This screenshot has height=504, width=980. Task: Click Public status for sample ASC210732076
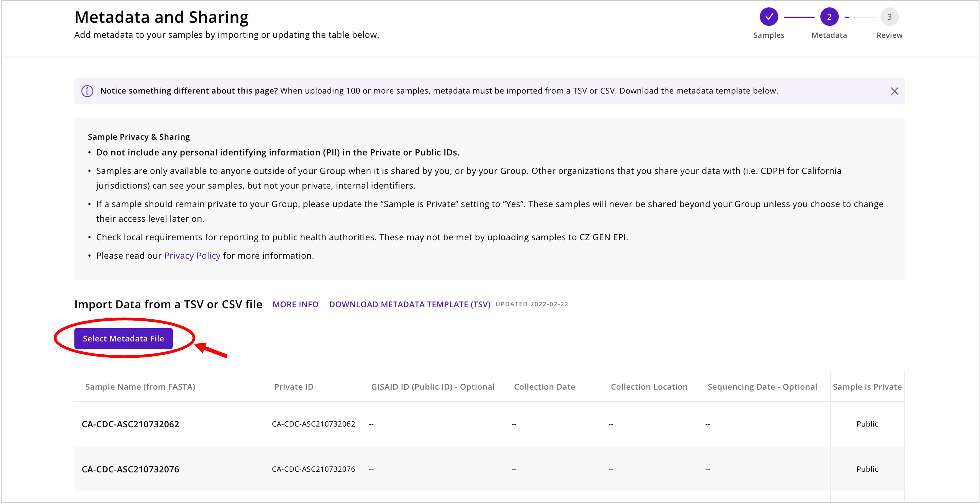click(867, 469)
